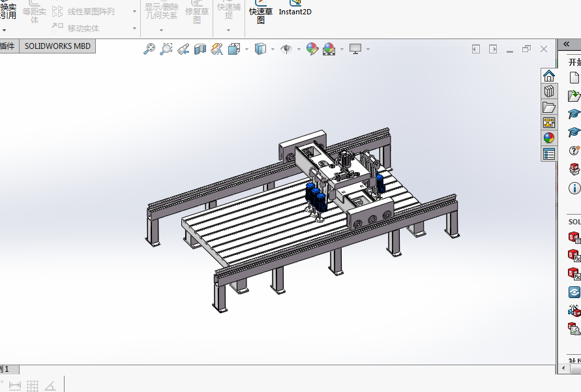Click Display Style cube icon
Screen dimensions: 581x392
tap(260, 49)
